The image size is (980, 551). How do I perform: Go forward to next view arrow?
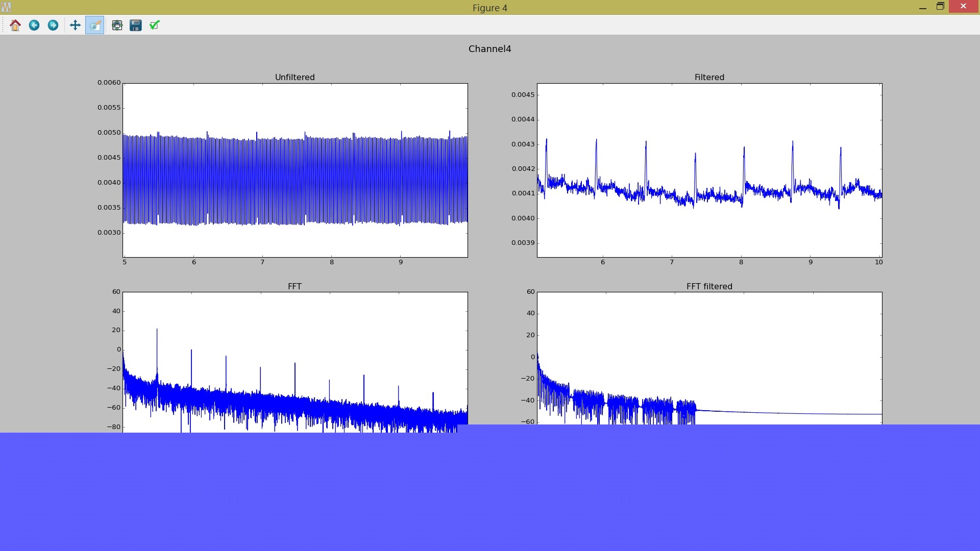53,25
